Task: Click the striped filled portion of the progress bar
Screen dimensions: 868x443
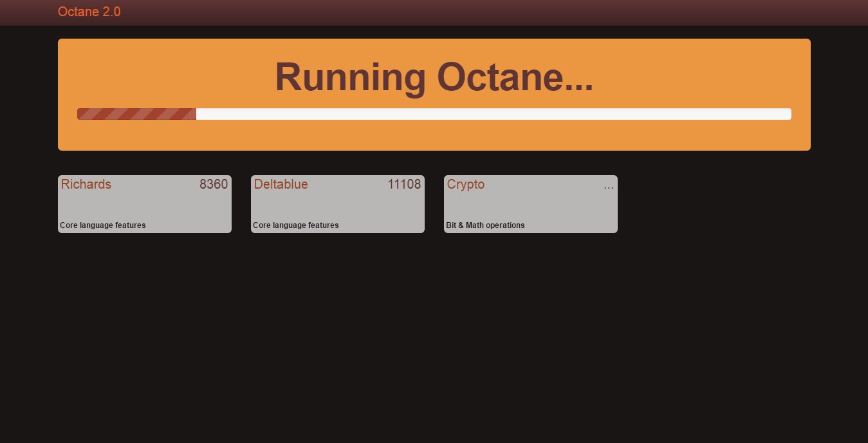Action: coord(135,113)
